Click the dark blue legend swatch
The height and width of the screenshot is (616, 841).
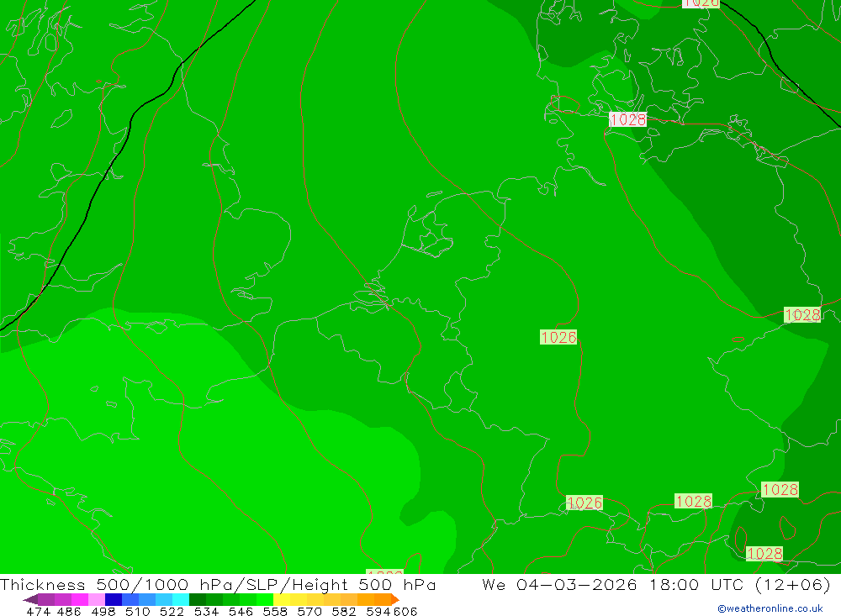click(x=114, y=599)
